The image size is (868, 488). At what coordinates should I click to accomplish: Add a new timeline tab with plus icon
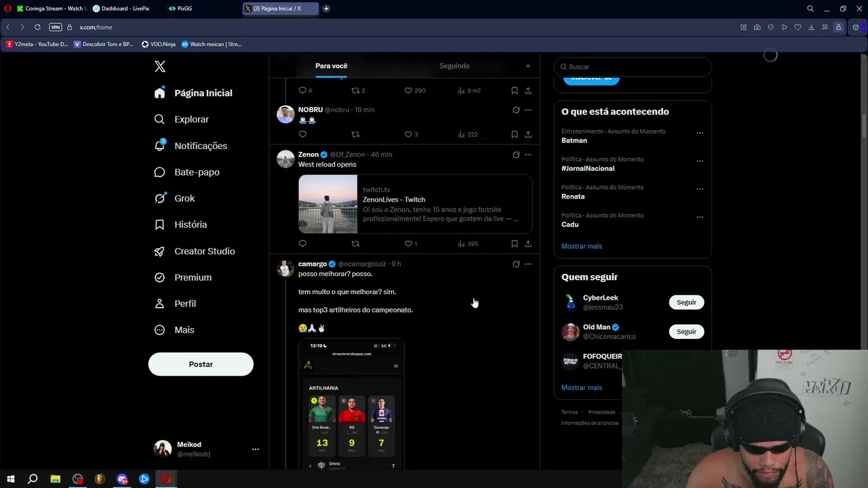(528, 66)
